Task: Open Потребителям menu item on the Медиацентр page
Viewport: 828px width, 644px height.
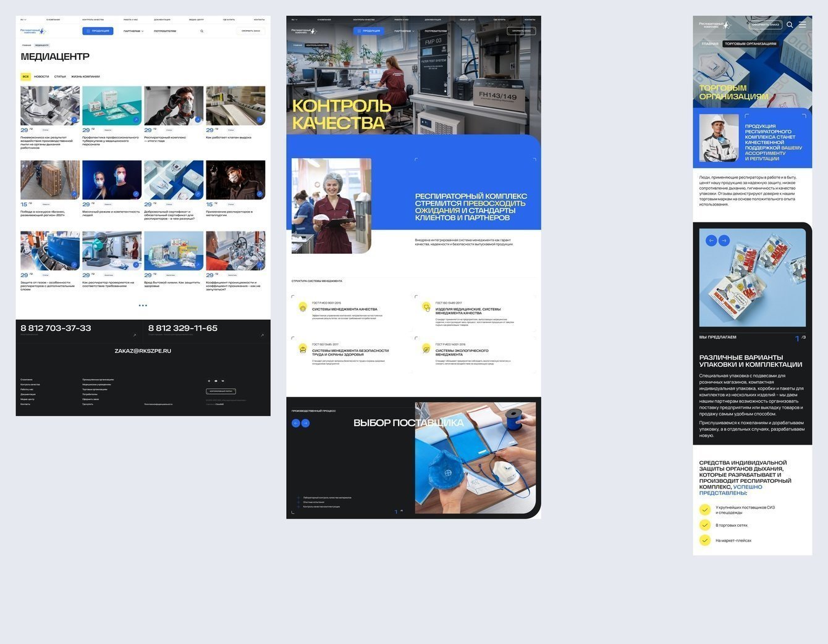Action: (x=165, y=31)
